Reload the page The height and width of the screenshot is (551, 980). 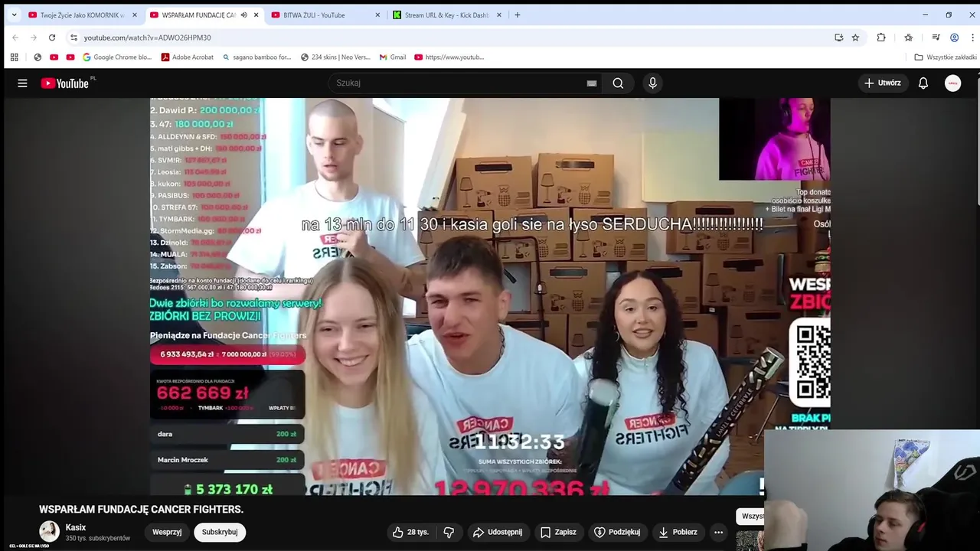point(52,37)
